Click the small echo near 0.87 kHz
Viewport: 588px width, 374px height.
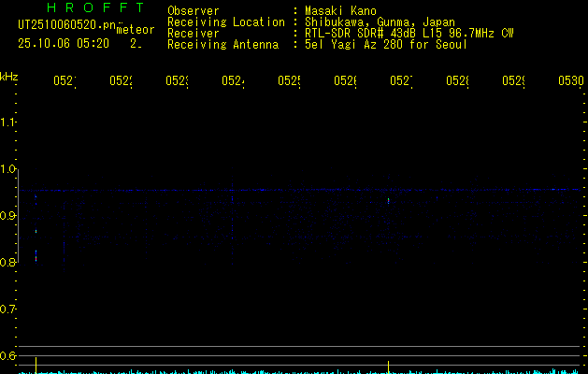pyautogui.click(x=36, y=232)
